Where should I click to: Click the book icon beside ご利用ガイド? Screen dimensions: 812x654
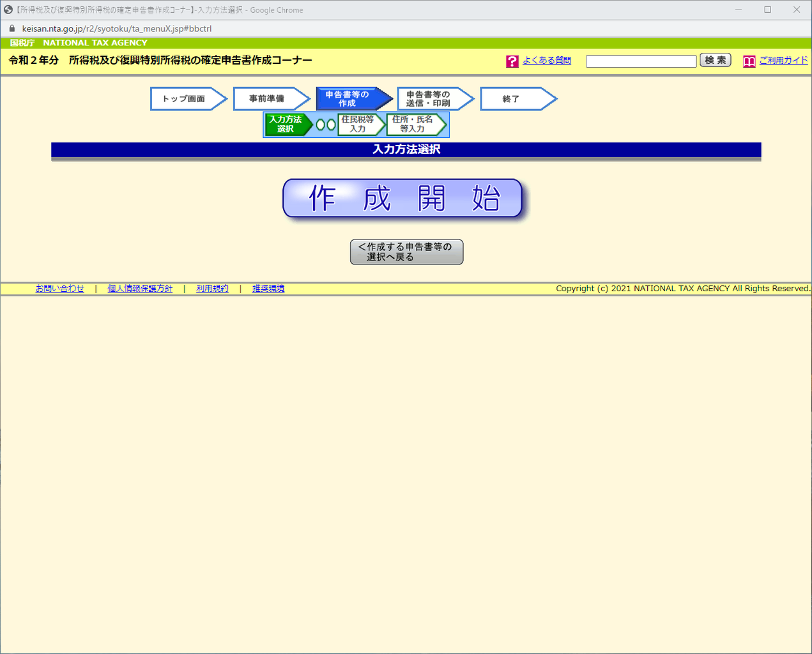pyautogui.click(x=749, y=61)
